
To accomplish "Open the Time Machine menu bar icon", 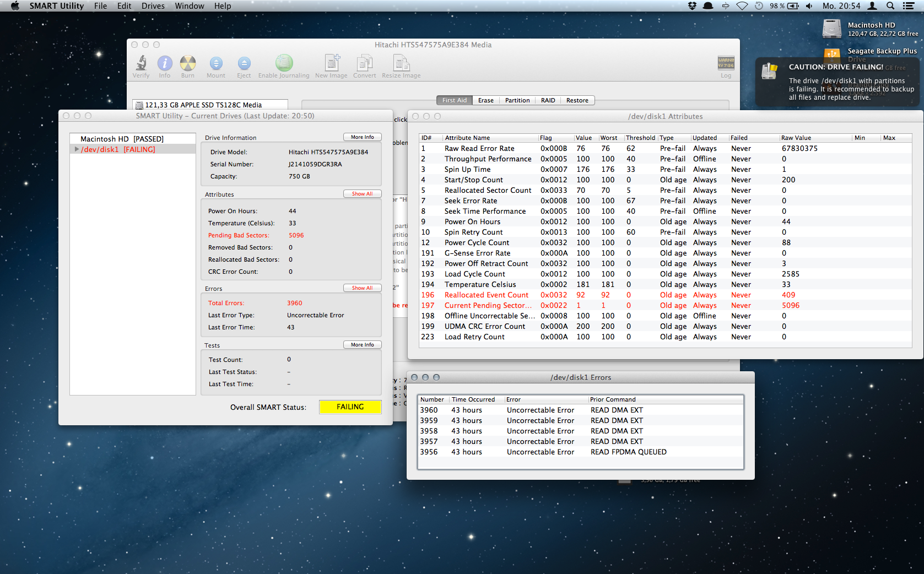I will pos(759,6).
